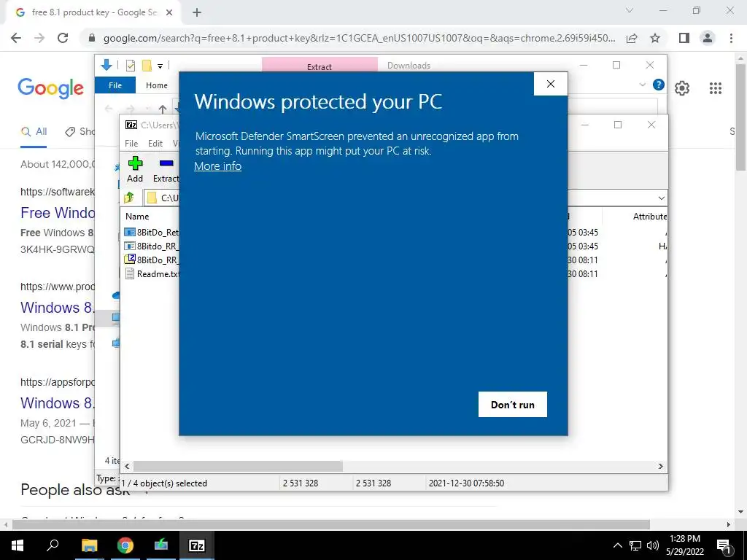The width and height of the screenshot is (747, 560).
Task: Open the Google apps grid icon
Action: tap(716, 88)
